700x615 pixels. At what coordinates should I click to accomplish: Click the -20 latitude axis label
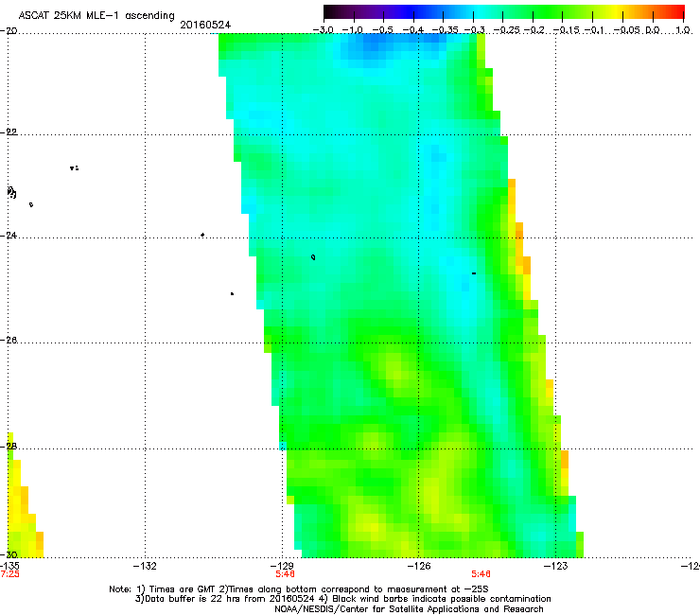[9, 31]
